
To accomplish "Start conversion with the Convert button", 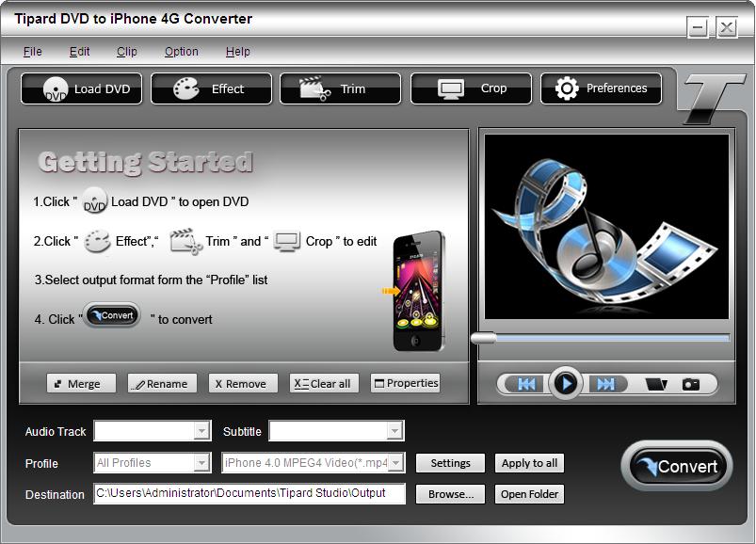I will (x=676, y=466).
